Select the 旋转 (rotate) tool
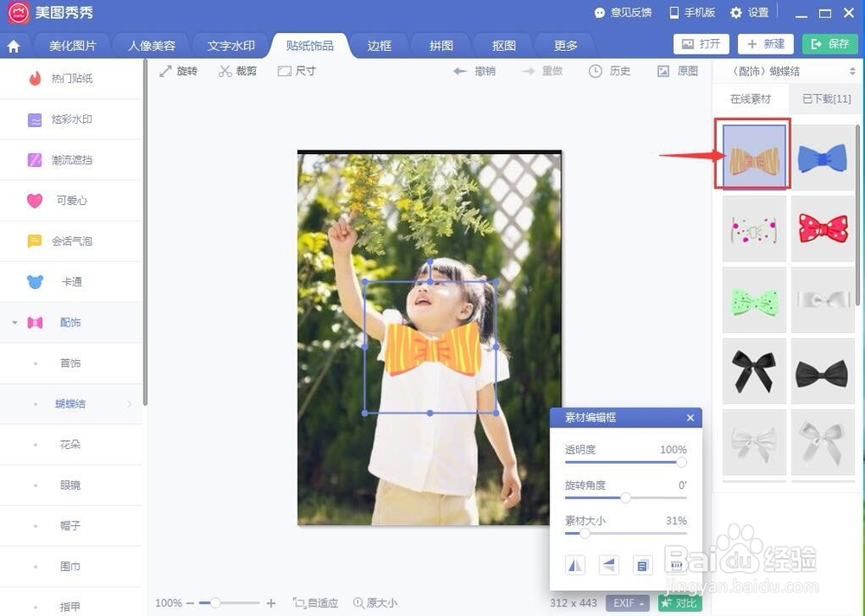The width and height of the screenshot is (865, 616). pyautogui.click(x=179, y=71)
